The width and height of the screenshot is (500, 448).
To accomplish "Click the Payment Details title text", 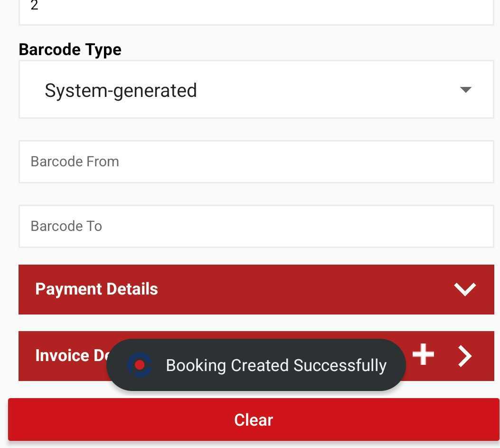I will 96,289.
